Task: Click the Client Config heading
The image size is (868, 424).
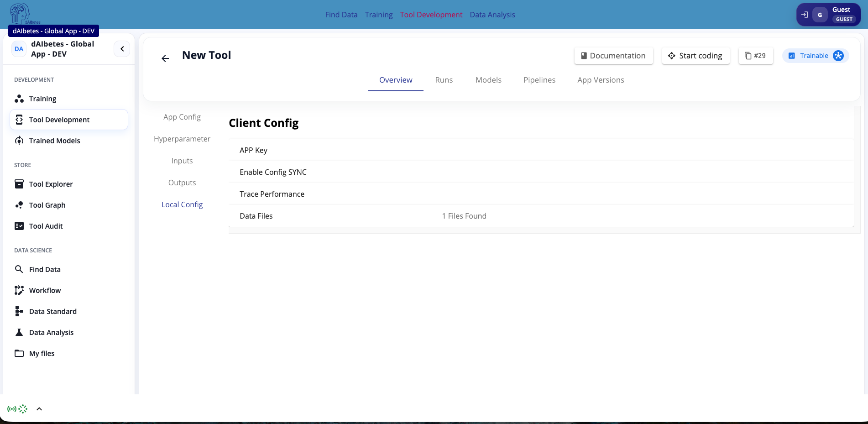Action: pyautogui.click(x=264, y=123)
